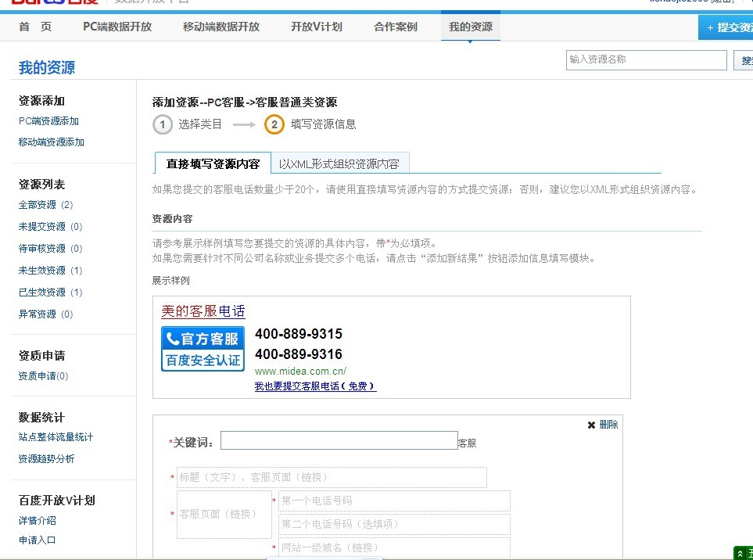Click the 我也要提交客服电话(免费) link
This screenshot has height=560, width=753.
(x=315, y=386)
